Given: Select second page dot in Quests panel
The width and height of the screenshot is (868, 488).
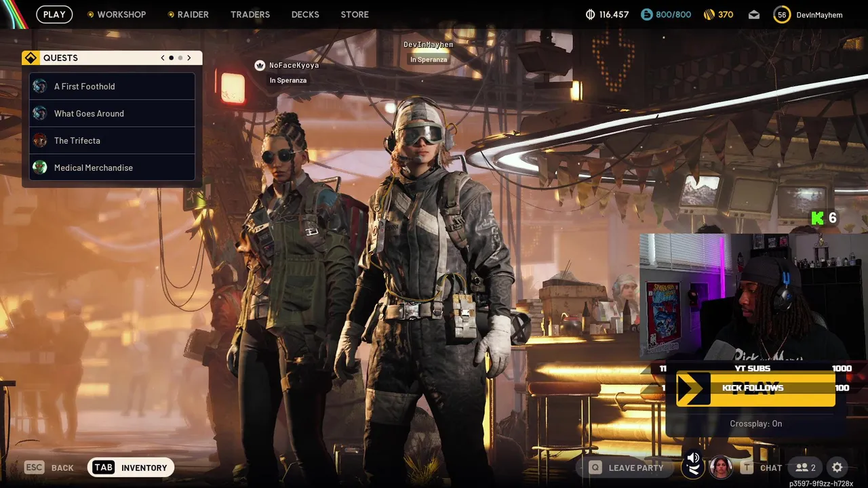Looking at the screenshot, I should point(180,58).
